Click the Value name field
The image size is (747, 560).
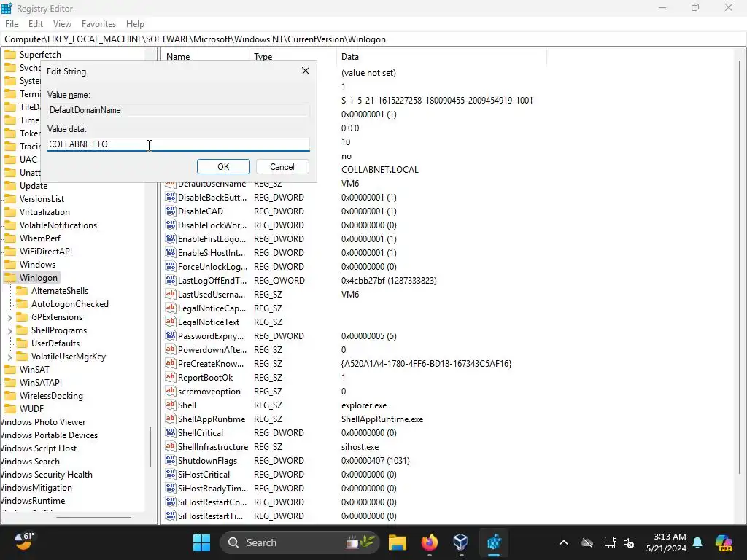tap(179, 110)
